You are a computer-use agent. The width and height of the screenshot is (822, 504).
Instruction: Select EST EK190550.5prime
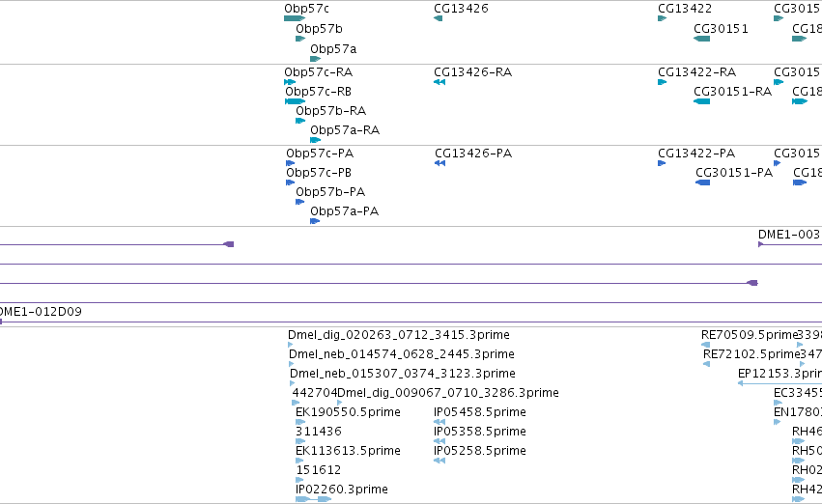348,412
